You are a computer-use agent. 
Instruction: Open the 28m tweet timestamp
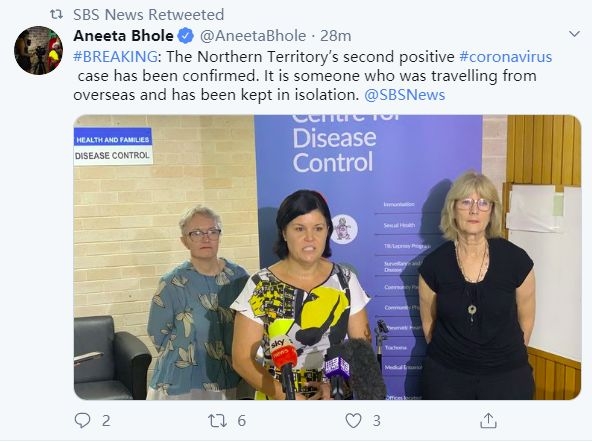tap(336, 36)
